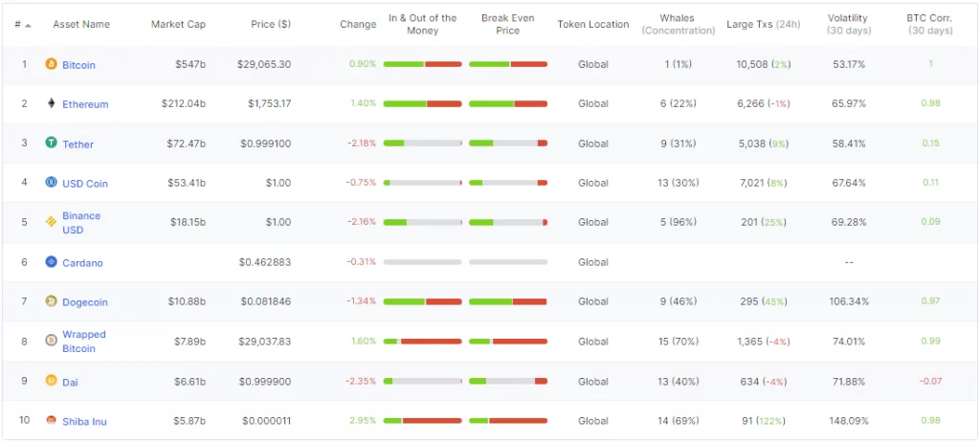Open the Ethereum asset link

85,104
